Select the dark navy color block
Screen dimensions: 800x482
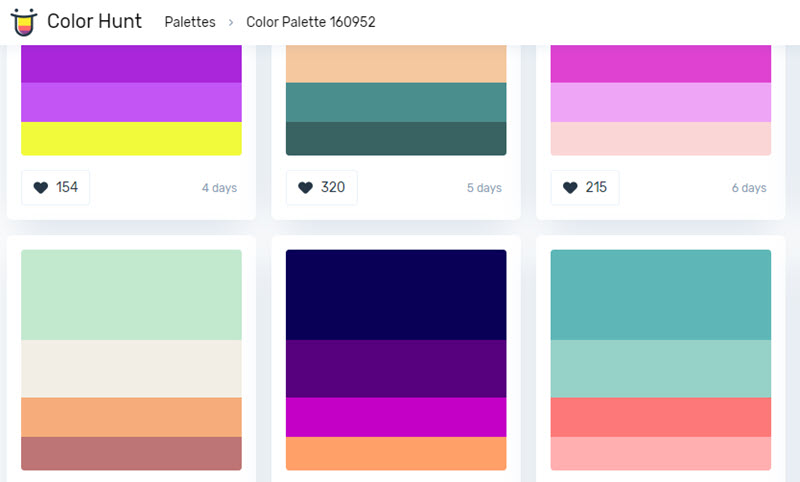(396, 294)
